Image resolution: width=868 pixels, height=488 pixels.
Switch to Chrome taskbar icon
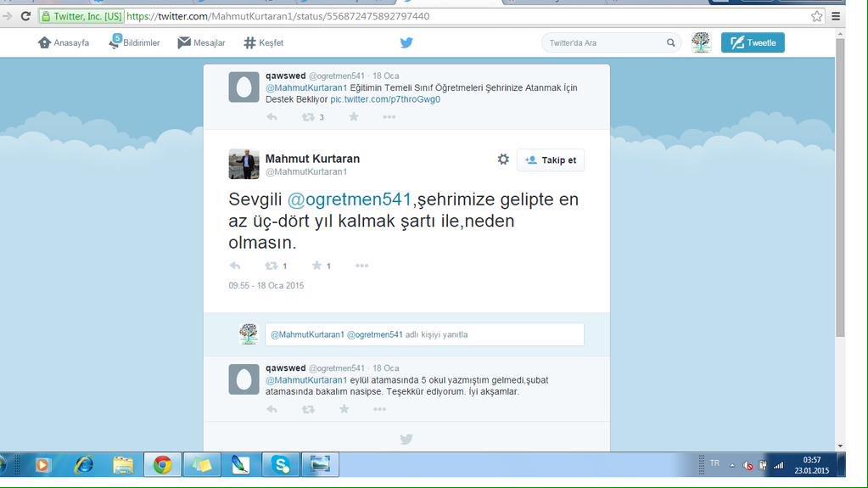(163, 465)
